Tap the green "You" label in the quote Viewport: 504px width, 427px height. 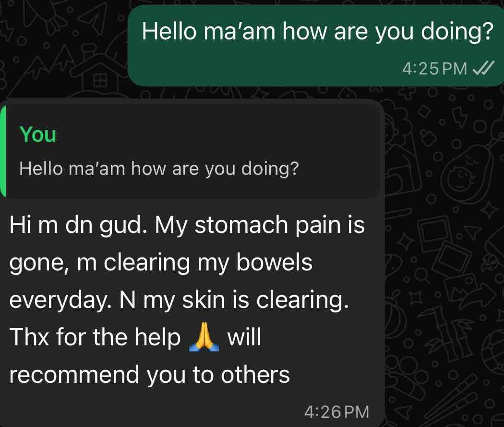tap(37, 134)
